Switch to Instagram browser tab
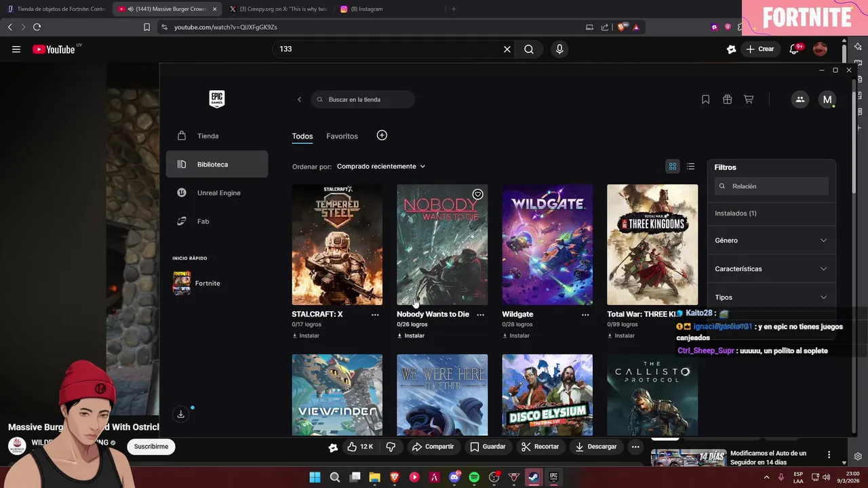Image resolution: width=868 pixels, height=488 pixels. coord(389,9)
